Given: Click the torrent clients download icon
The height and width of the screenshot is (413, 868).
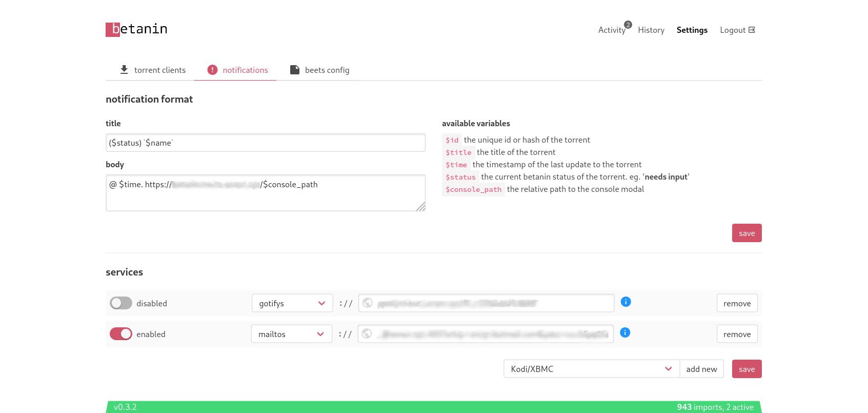Looking at the screenshot, I should click(124, 70).
